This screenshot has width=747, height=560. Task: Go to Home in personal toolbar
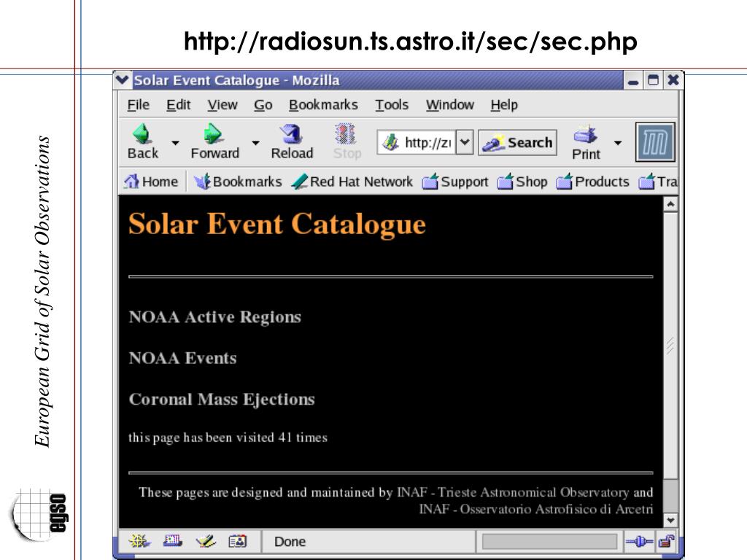(x=150, y=182)
